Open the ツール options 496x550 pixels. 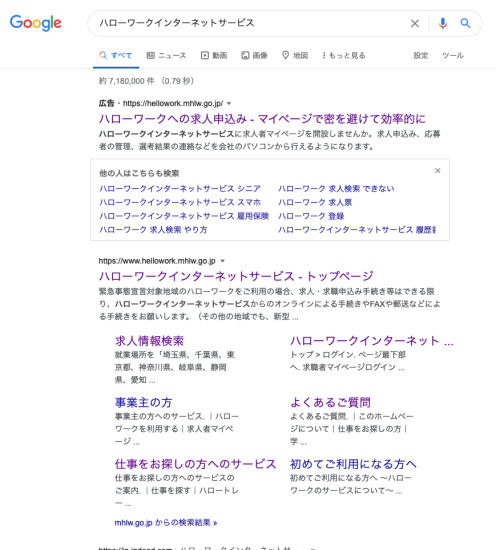click(453, 55)
